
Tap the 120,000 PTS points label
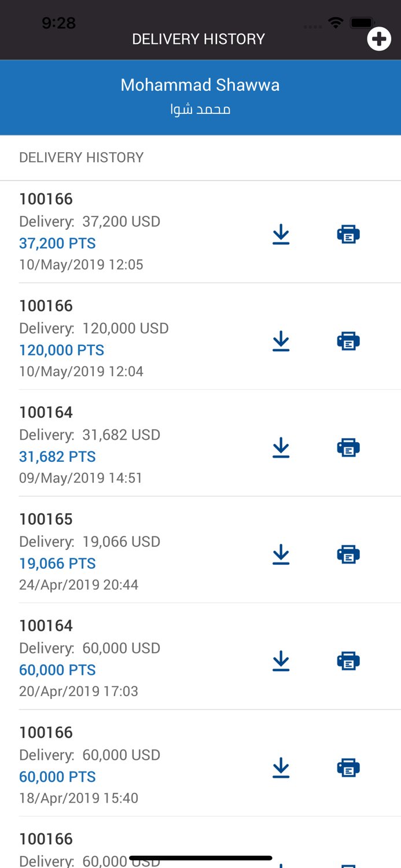[x=62, y=350]
